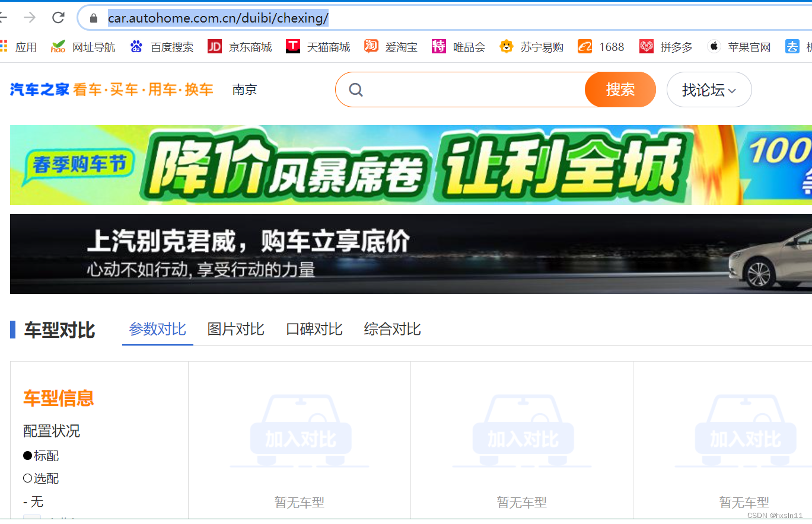Change the city 南京
812x524 pixels.
pyautogui.click(x=245, y=90)
